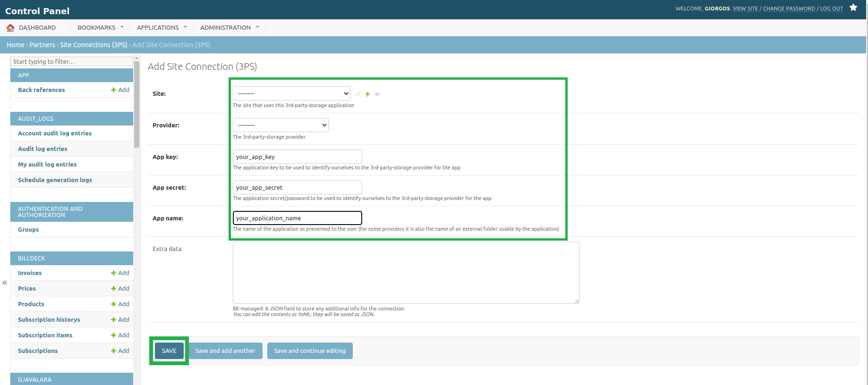868x385 pixels.
Task: Click Save and add another
Action: (x=225, y=351)
